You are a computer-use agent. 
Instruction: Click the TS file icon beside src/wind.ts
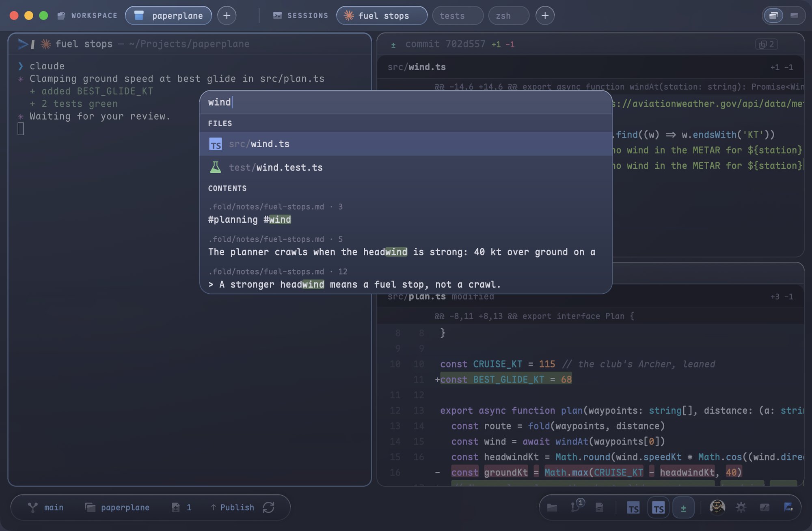pos(215,144)
